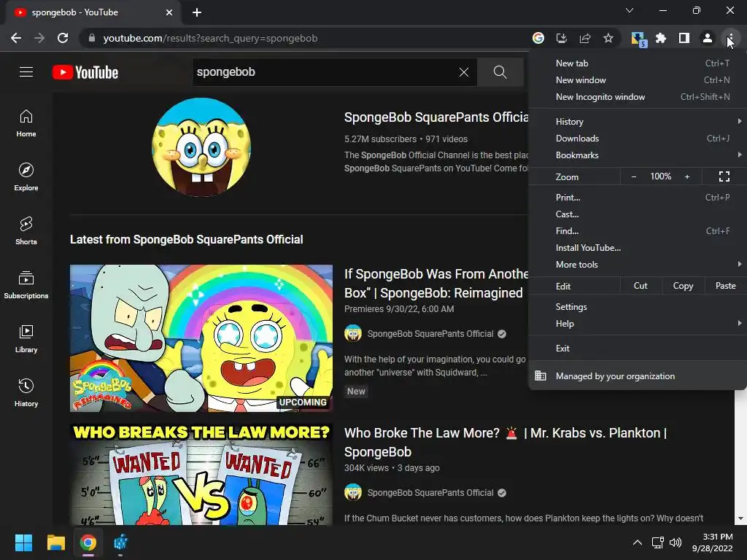This screenshot has height=560, width=747.
Task: Open SpongeBob SquarePants Official channel title
Action: click(436, 117)
